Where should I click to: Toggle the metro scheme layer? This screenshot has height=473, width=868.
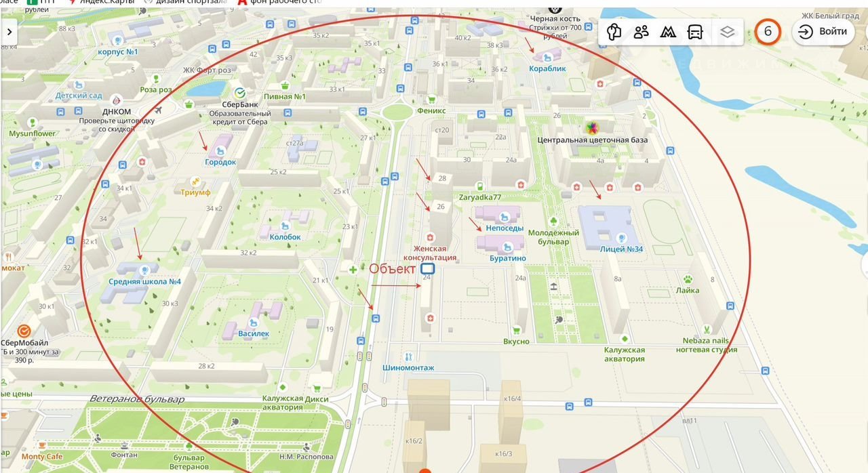pyautogui.click(x=668, y=32)
